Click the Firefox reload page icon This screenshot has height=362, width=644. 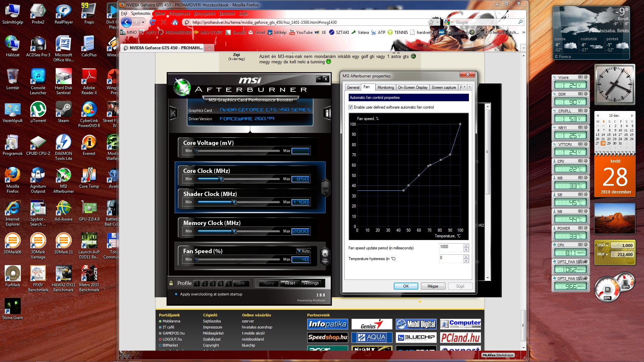pos(152,22)
